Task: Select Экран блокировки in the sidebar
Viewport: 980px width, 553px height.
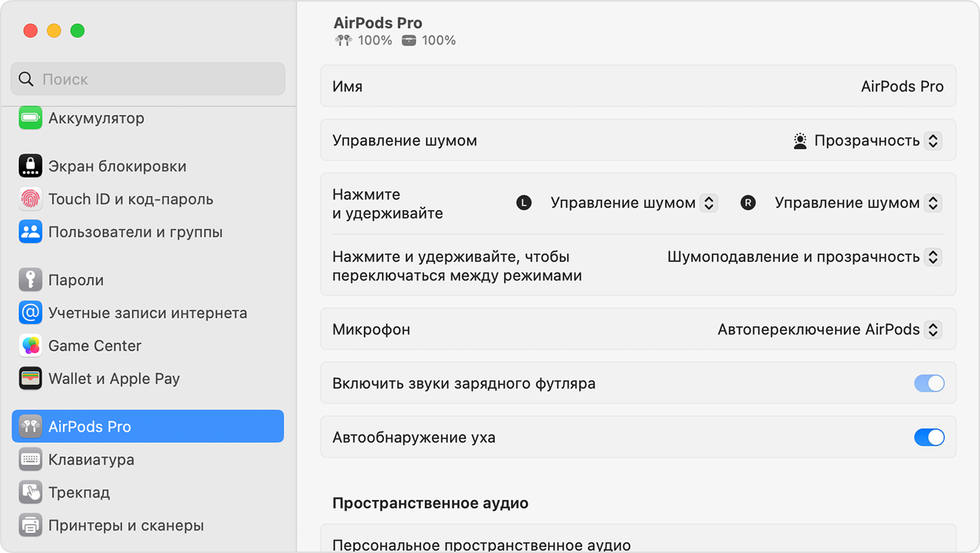Action: tap(148, 166)
